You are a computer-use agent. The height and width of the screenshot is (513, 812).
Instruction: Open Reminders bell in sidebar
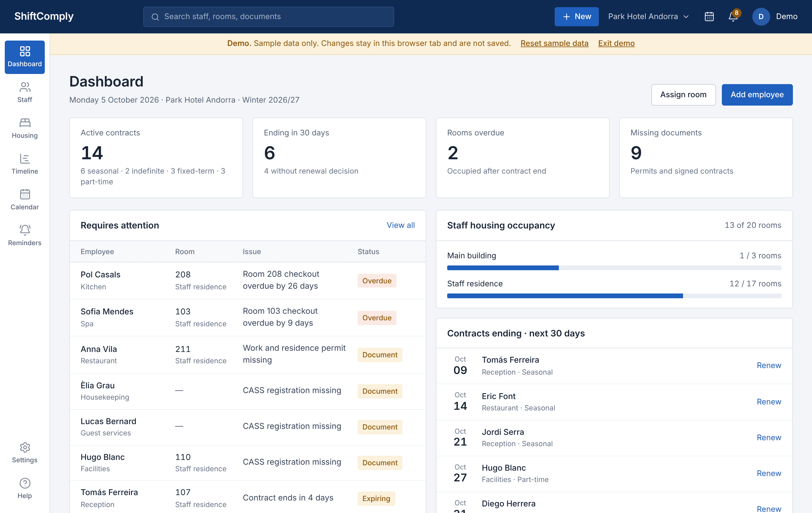pos(24,235)
